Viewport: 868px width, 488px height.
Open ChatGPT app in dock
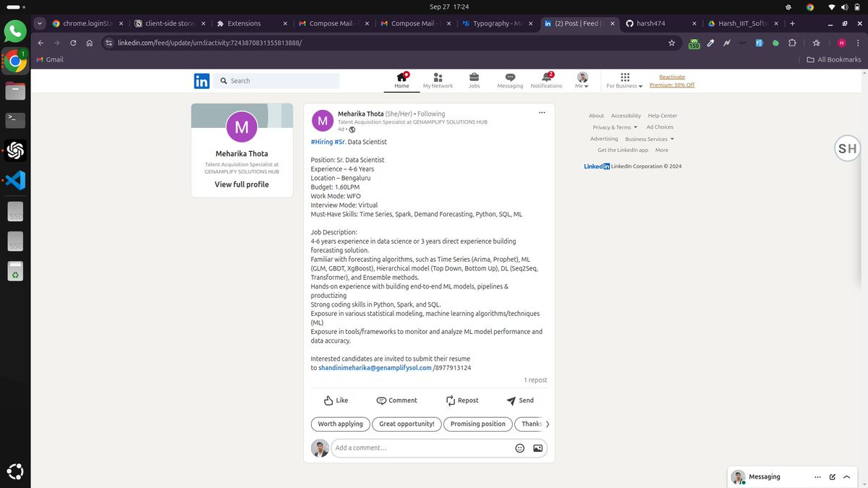click(14, 150)
